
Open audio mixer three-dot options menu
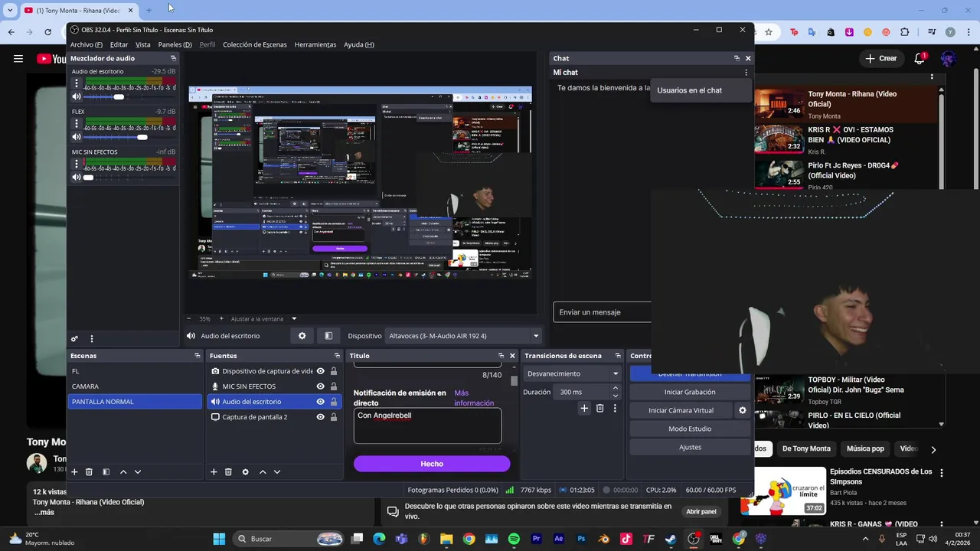[92, 339]
